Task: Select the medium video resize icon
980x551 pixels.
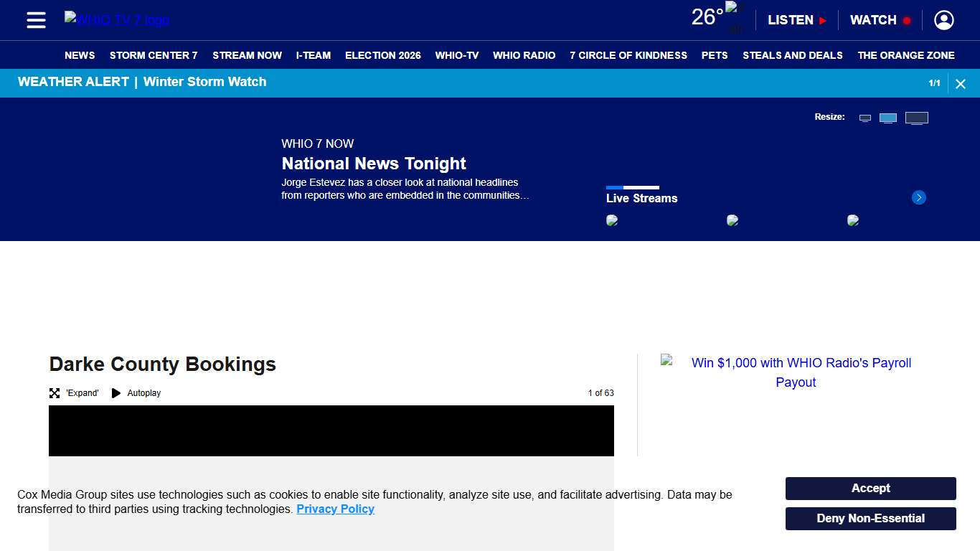Action: click(888, 118)
